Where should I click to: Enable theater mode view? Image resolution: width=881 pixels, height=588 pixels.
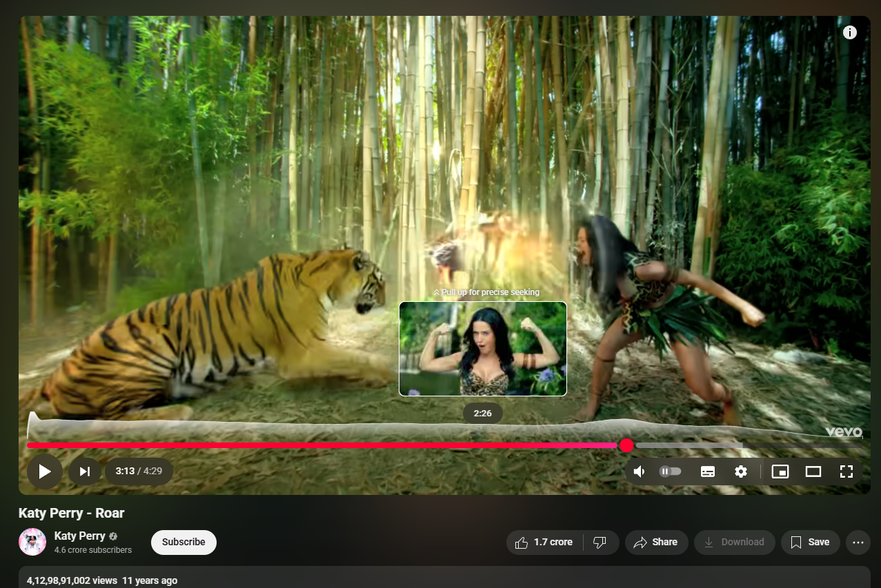813,472
